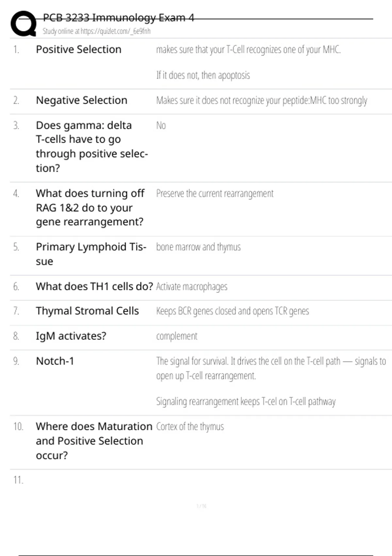Select the Thymal Stromal Cells term

tap(87, 311)
